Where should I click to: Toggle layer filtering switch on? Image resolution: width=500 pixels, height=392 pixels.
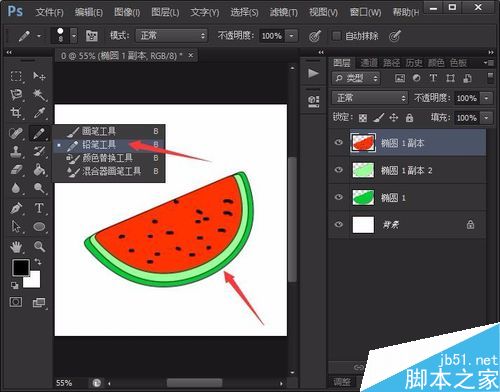(490, 78)
